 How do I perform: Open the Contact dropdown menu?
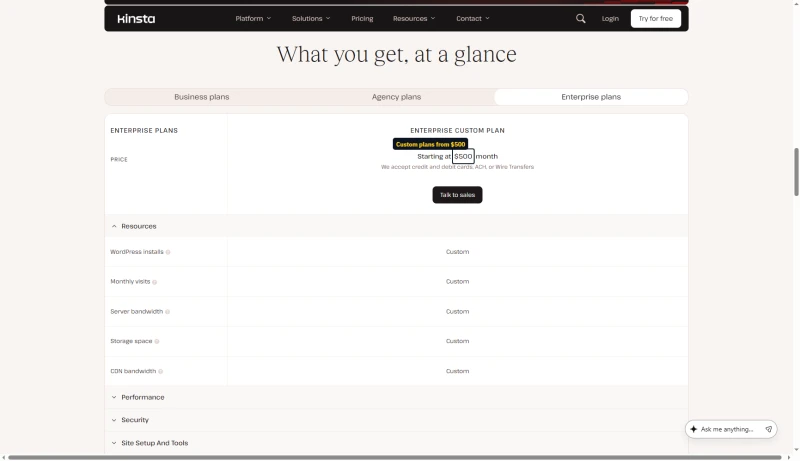472,18
